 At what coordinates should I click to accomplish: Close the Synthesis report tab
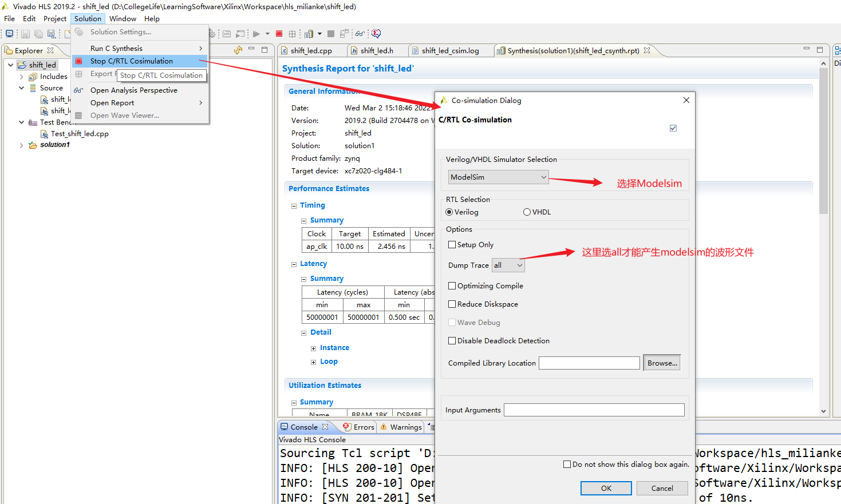coord(647,50)
